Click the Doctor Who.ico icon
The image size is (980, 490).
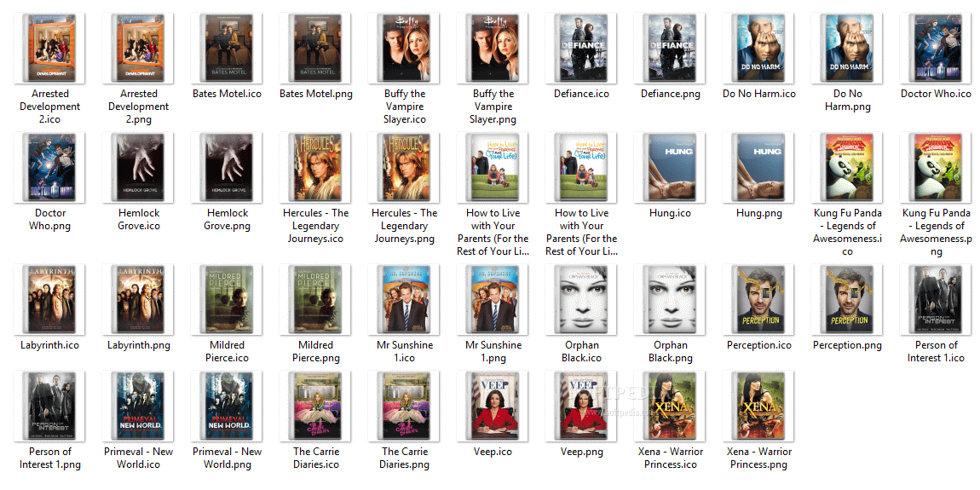coord(937,48)
